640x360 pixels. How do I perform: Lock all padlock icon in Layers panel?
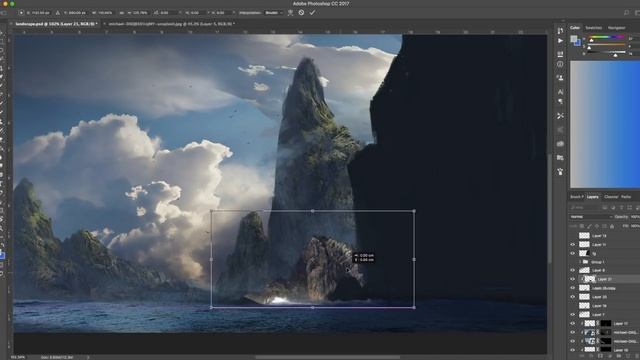click(611, 226)
